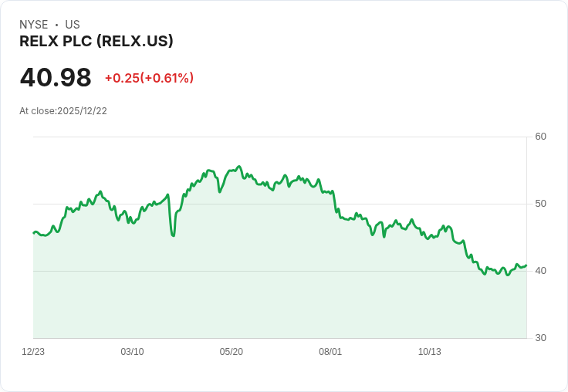This screenshot has width=568, height=392.
Task: Select the 40.98 current price
Action: 56,78
